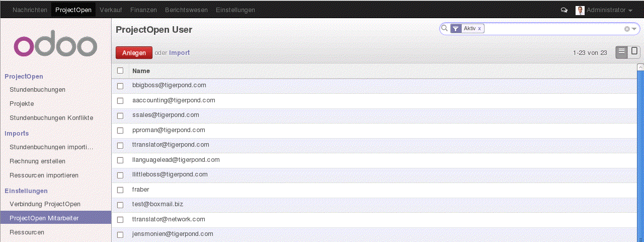Clear the search field with round x icon
Image resolution: width=644 pixels, height=242 pixels.
[627, 29]
